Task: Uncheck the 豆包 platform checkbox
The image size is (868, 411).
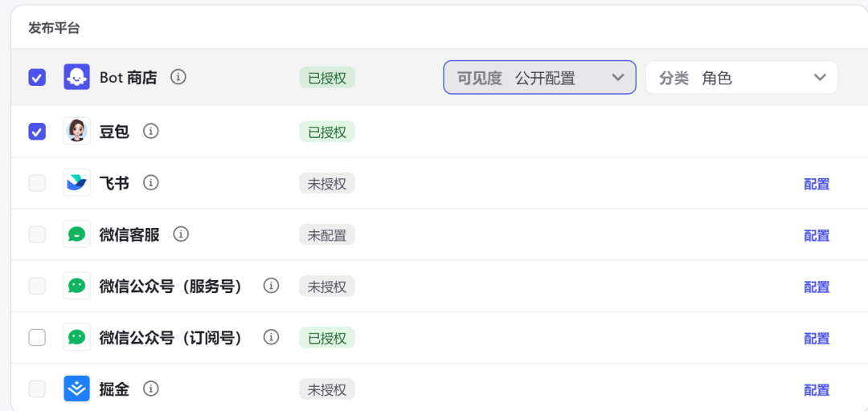Action: pos(37,131)
